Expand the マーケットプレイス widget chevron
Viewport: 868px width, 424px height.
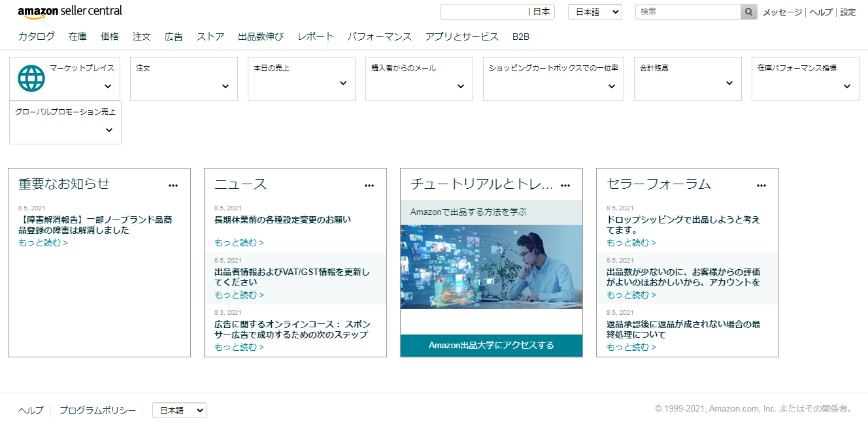click(108, 86)
